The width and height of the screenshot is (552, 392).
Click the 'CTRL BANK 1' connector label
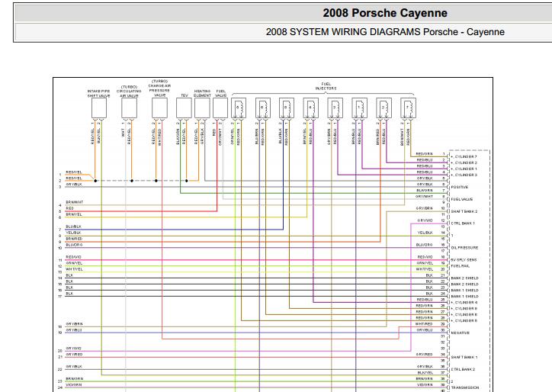(x=463, y=223)
